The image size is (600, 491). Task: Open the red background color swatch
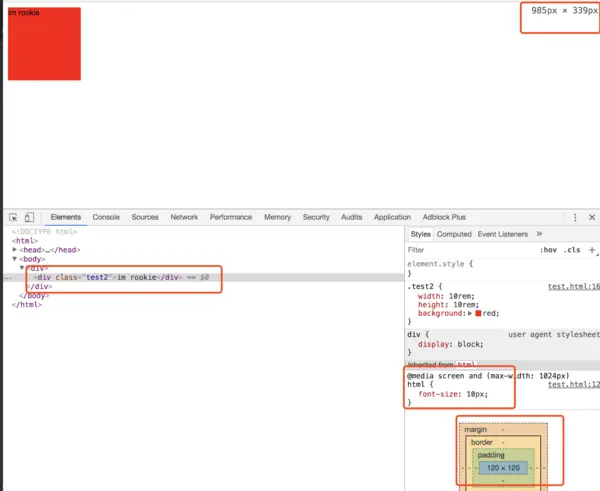pos(478,313)
